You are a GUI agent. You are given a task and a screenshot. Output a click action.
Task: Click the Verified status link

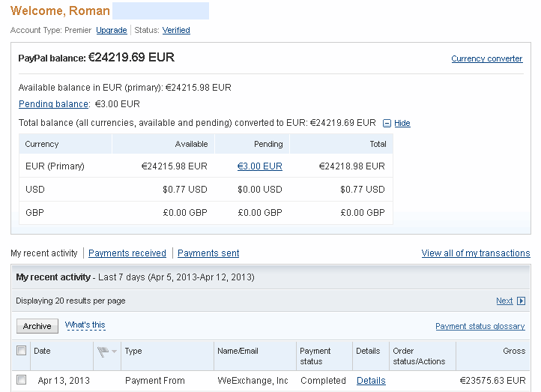176,30
